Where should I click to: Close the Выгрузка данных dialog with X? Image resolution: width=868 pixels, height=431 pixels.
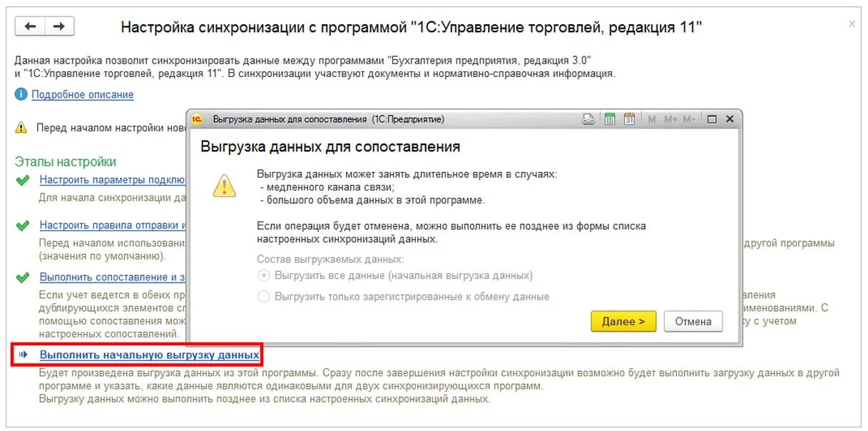pos(730,119)
